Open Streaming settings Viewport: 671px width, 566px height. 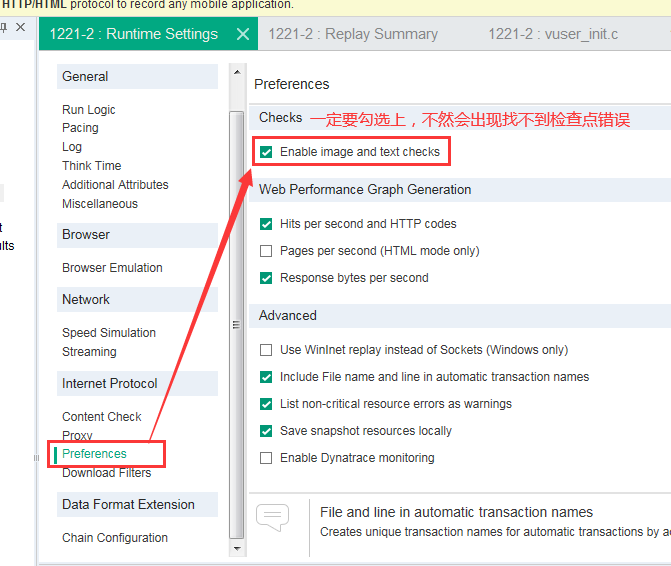[89, 352]
